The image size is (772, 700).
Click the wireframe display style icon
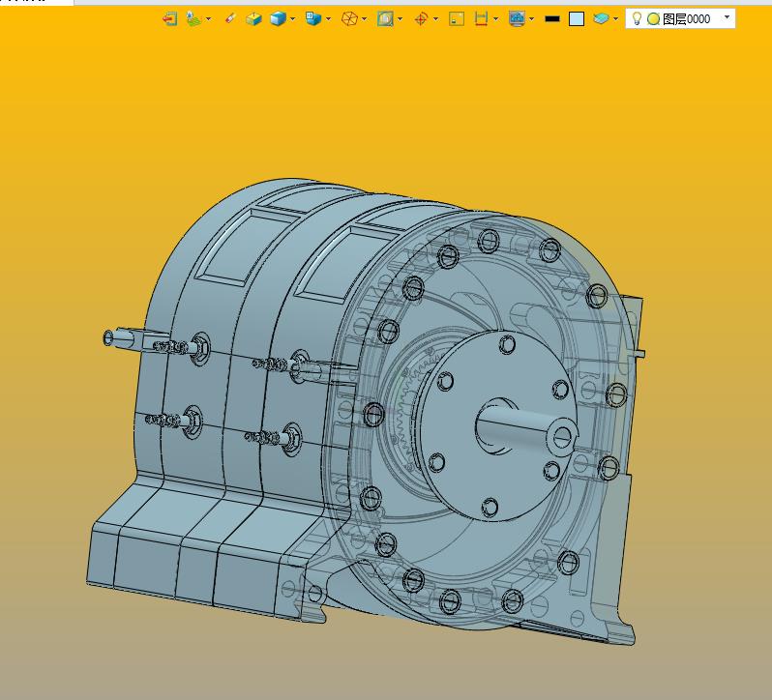click(x=350, y=18)
